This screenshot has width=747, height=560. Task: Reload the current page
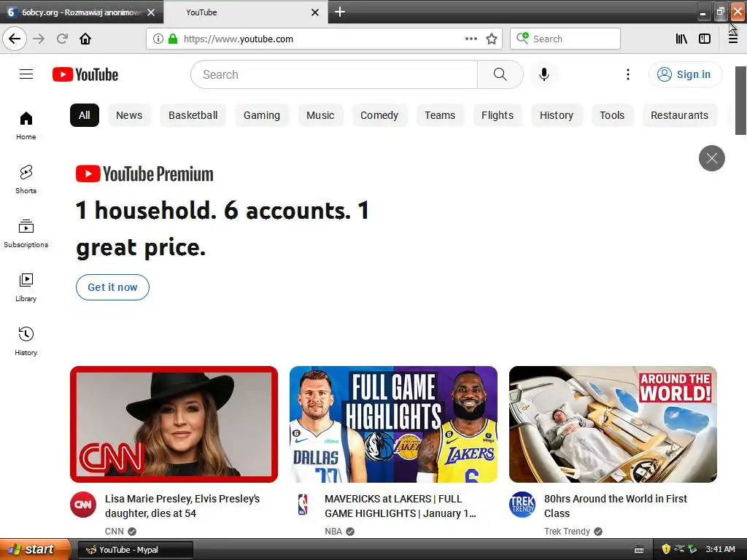[62, 39]
